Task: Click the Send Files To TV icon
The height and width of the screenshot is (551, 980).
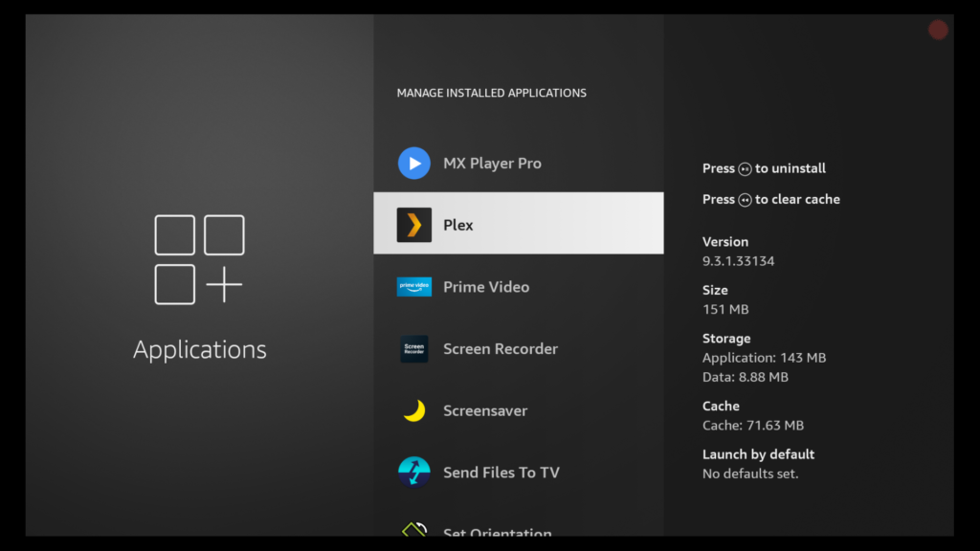Action: [413, 473]
